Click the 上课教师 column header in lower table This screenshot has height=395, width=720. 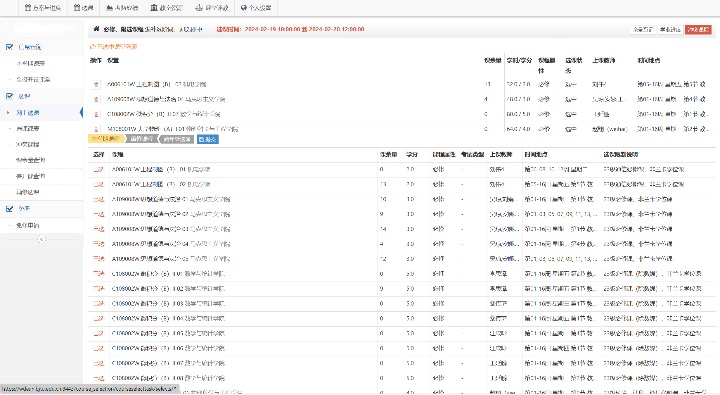click(501, 154)
